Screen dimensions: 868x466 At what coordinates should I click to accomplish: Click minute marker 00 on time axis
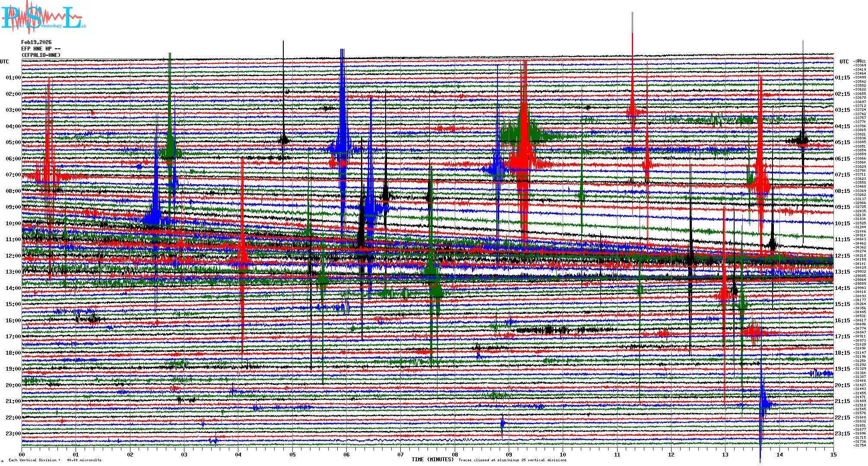[x=22, y=454]
